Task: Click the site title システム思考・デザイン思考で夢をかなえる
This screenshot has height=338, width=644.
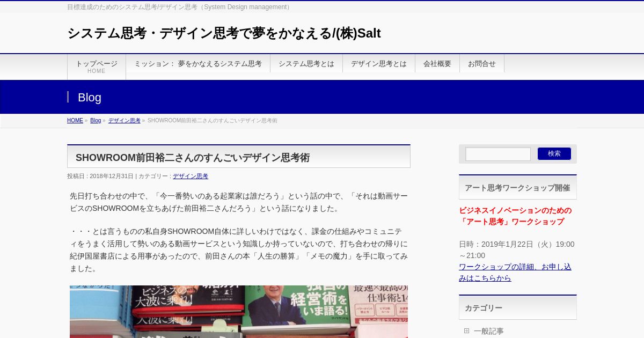Action: click(x=224, y=33)
